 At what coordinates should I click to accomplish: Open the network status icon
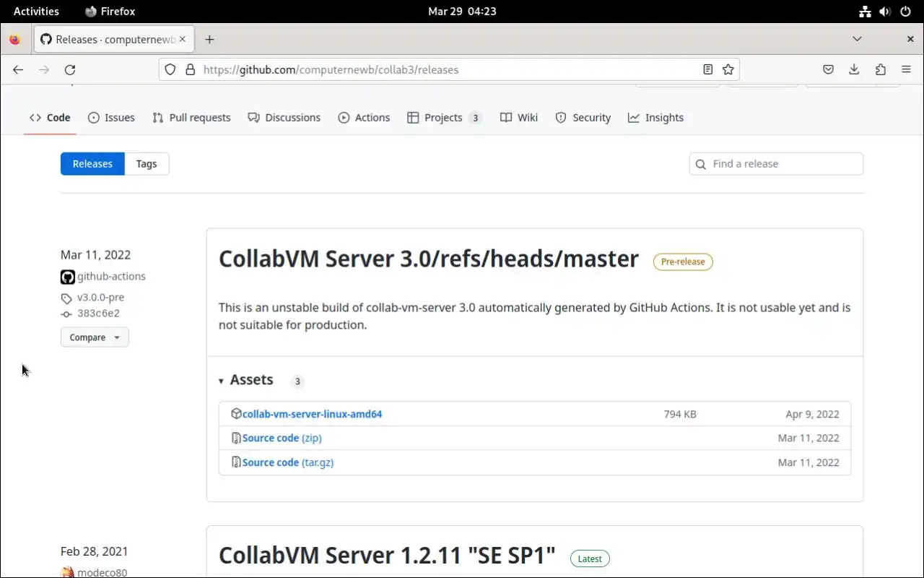point(865,11)
